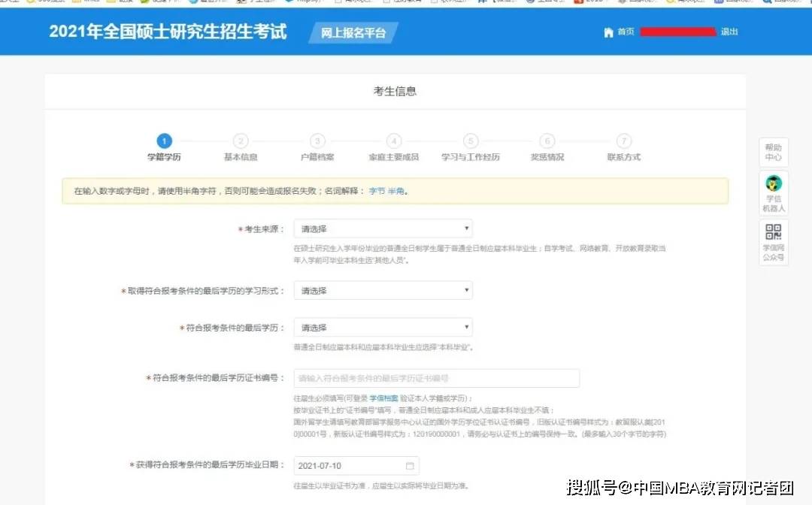
Task: Open the 学信机器人 robot avatar icon
Action: 774,183
